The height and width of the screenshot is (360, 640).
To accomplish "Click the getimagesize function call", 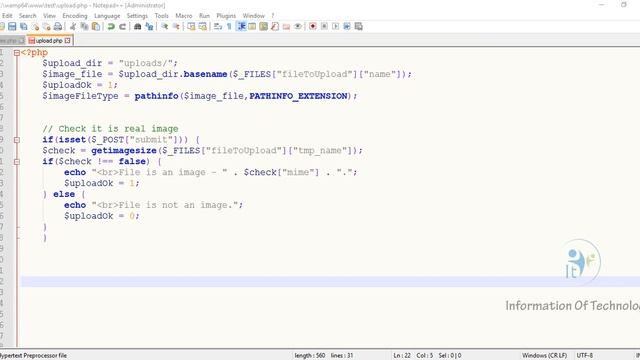I will click(x=124, y=151).
